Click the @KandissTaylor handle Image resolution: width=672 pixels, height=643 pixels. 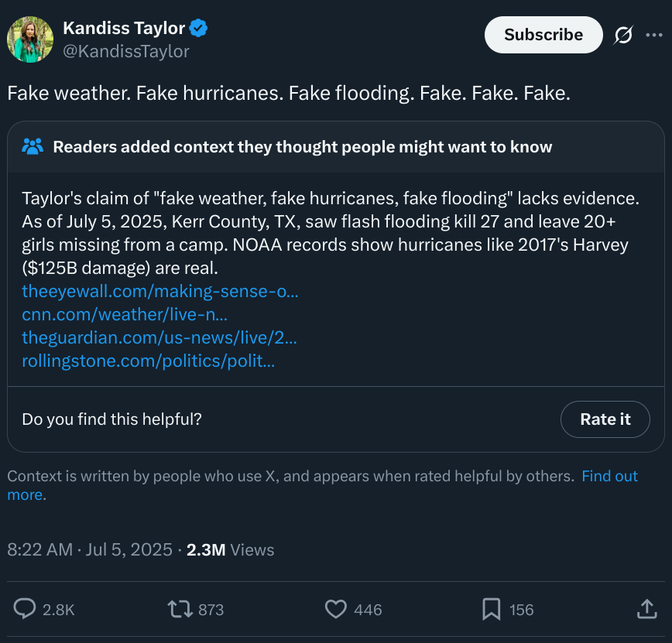click(126, 51)
